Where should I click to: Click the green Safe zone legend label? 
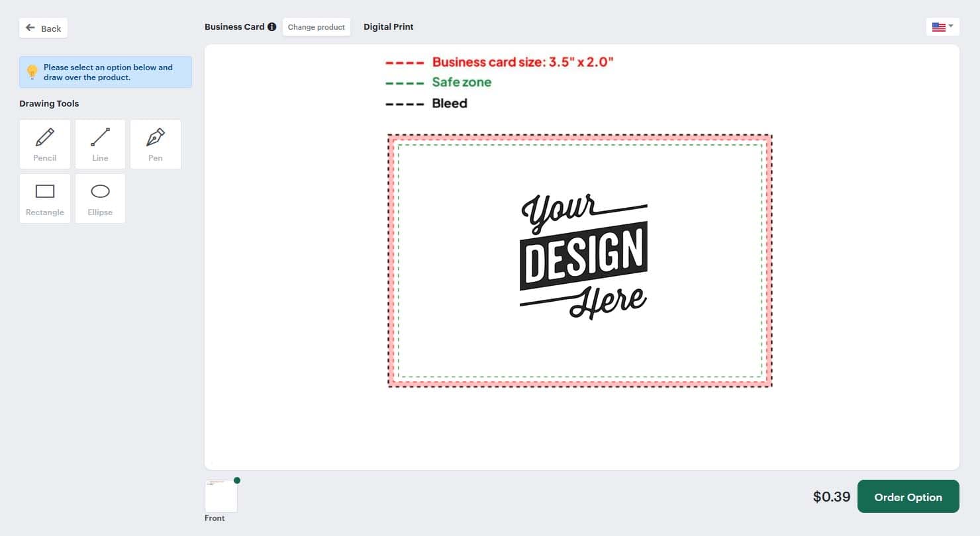[462, 83]
